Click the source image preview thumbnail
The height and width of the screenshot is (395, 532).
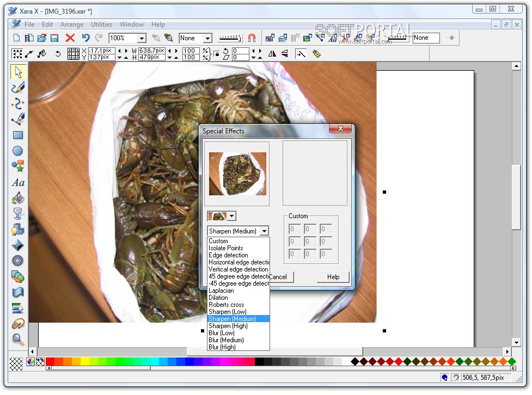point(237,174)
